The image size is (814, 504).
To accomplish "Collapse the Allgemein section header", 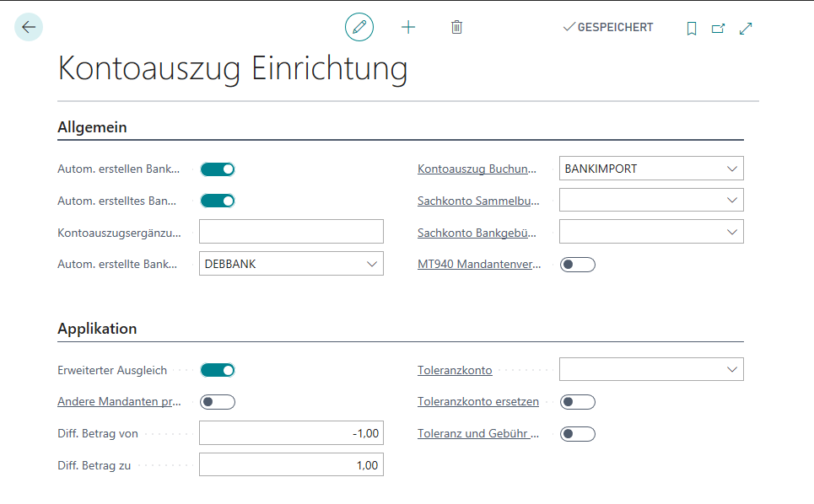I will coord(92,127).
